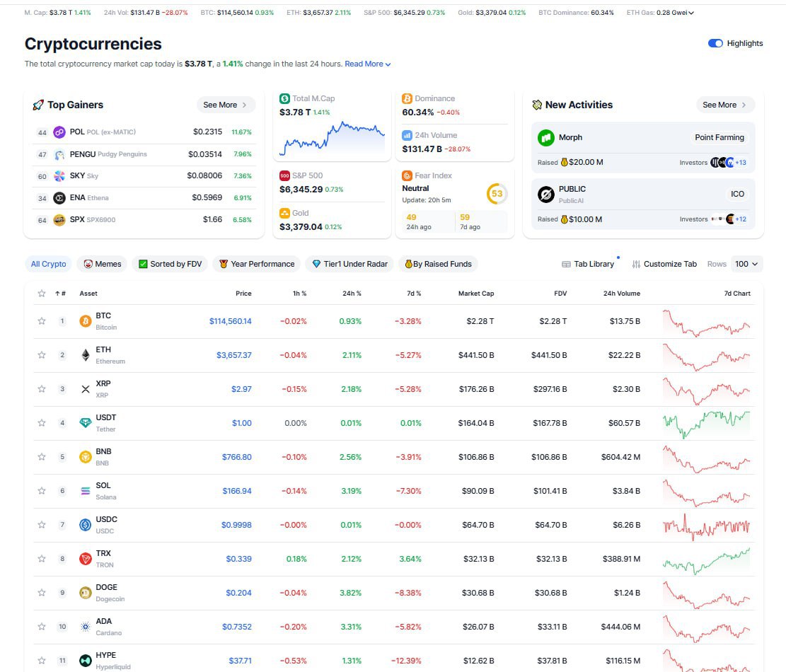This screenshot has height=672, width=786.
Task: Open the Rows 100 dropdown
Action: click(x=747, y=264)
